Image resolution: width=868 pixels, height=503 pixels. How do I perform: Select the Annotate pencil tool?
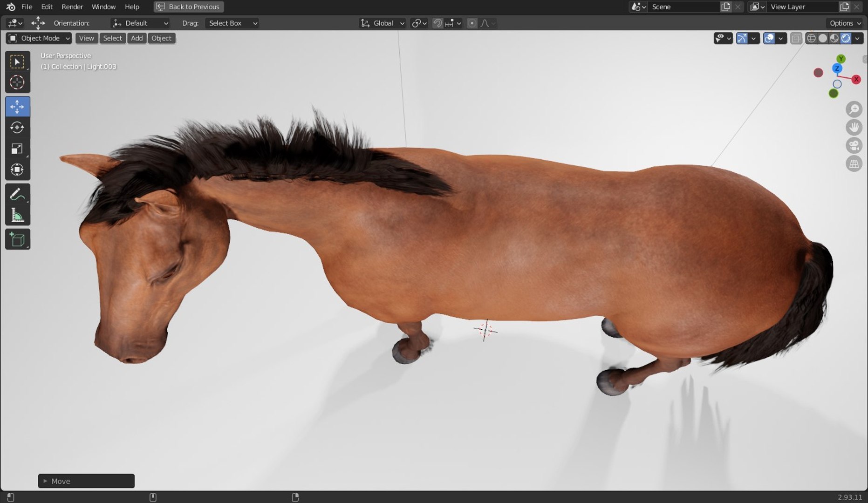pos(17,194)
